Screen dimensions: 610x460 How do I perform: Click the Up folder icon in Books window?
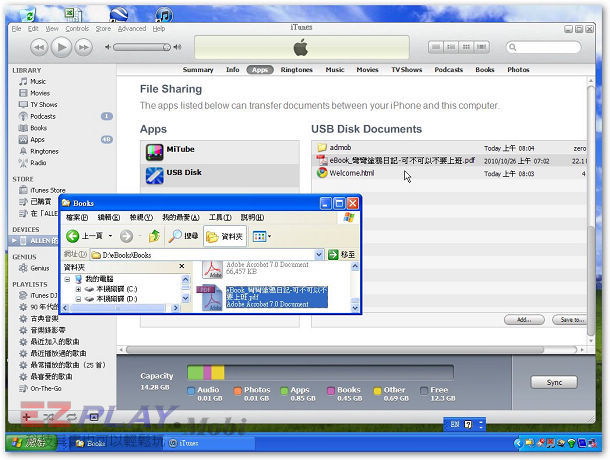[154, 236]
